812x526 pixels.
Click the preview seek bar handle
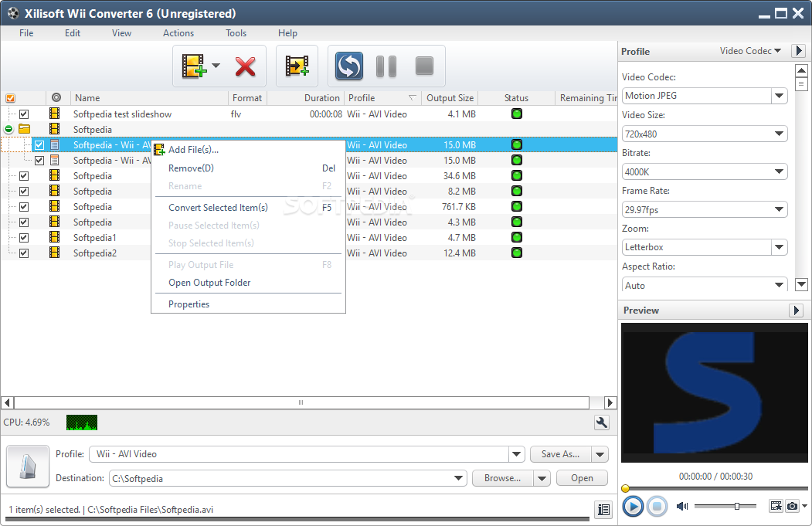625,488
